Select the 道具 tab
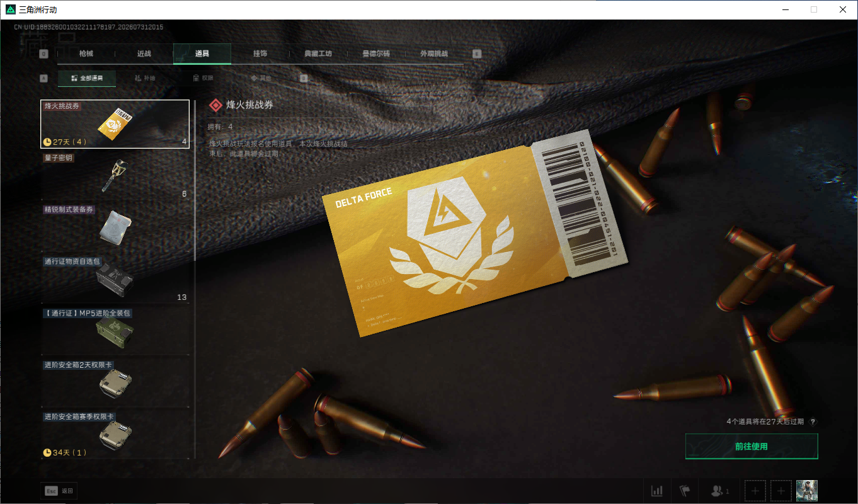 [202, 54]
